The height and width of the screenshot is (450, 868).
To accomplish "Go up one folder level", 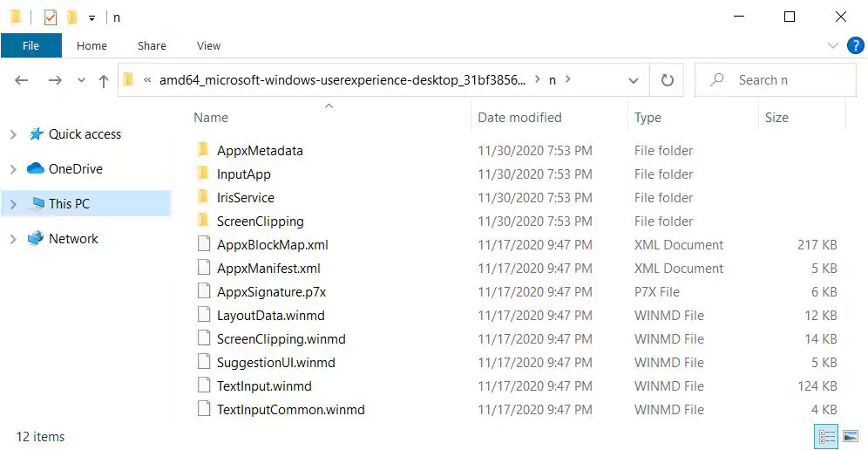I will click(104, 81).
